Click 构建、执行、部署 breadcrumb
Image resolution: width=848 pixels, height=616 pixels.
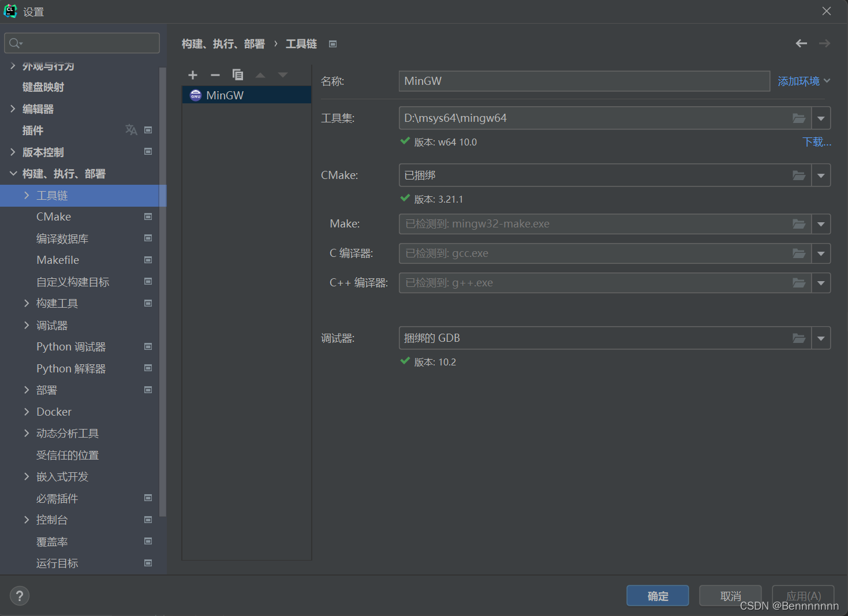(223, 44)
